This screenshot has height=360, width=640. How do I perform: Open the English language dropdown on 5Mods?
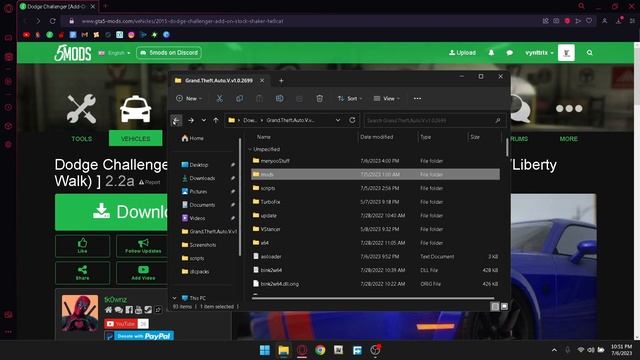pyautogui.click(x=114, y=53)
